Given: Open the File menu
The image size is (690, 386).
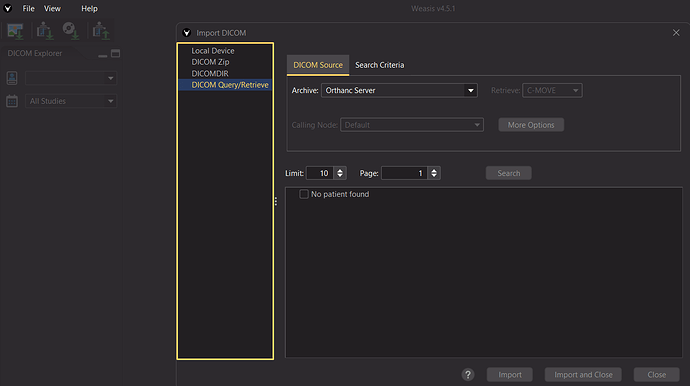Looking at the screenshot, I should 29,8.
